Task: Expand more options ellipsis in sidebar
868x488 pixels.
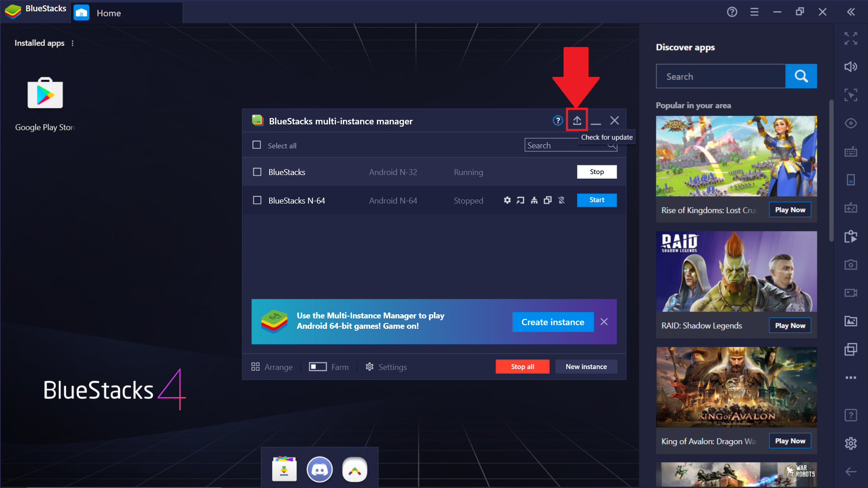Action: tap(850, 378)
